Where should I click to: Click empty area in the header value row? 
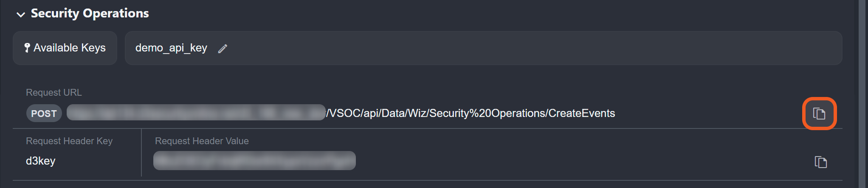(x=552, y=161)
